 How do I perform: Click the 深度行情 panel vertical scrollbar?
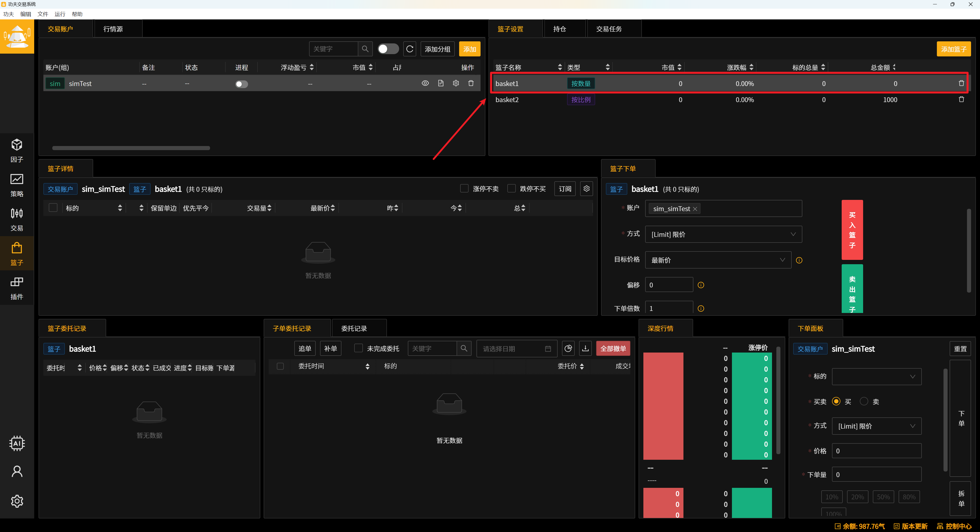point(778,400)
